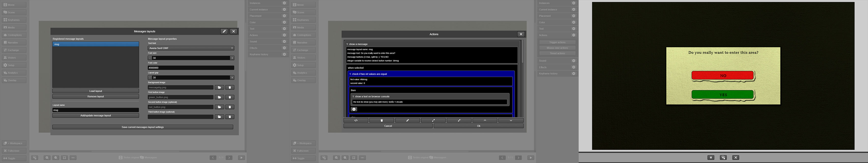Move action down using the down chevron

pyautogui.click(x=511, y=120)
